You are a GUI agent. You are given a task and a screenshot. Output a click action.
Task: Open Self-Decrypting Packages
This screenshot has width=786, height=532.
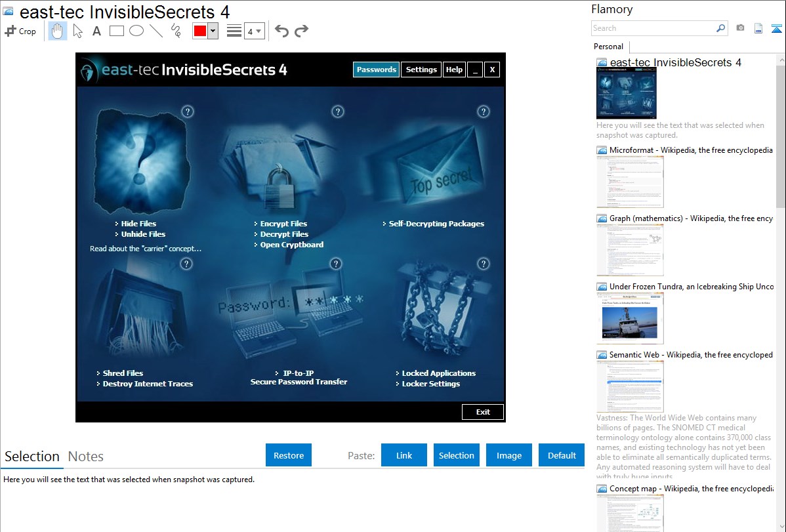coord(436,224)
